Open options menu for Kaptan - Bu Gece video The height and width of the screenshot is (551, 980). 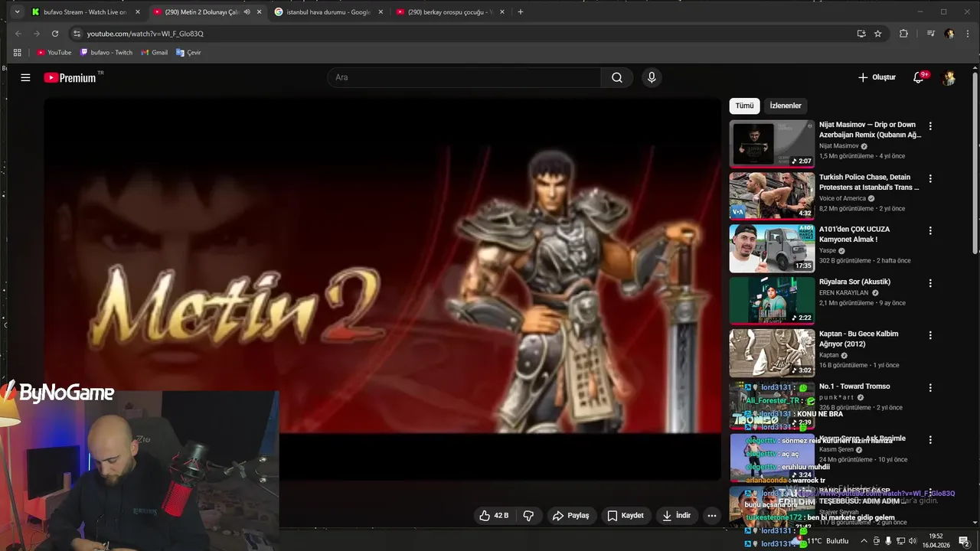[930, 335]
